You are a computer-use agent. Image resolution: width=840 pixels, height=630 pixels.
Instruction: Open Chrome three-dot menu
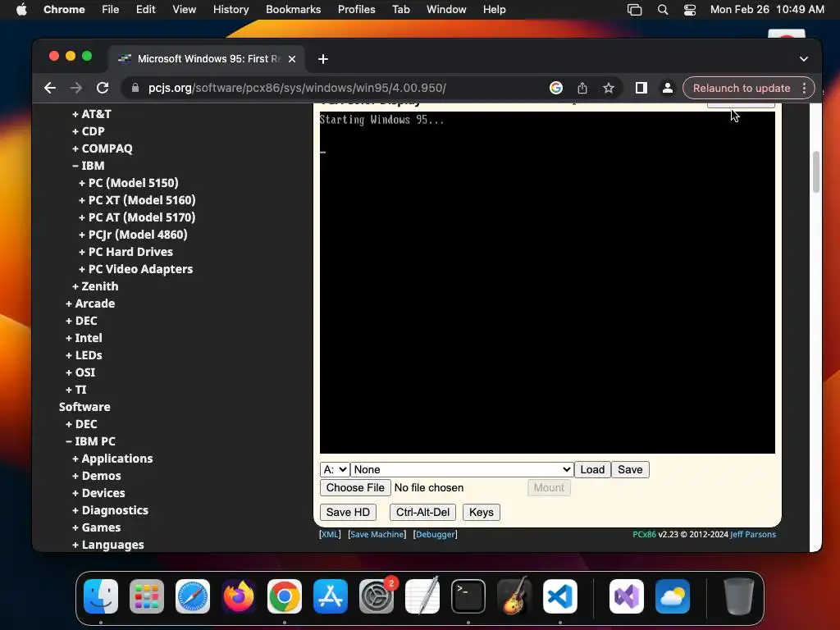[804, 88]
